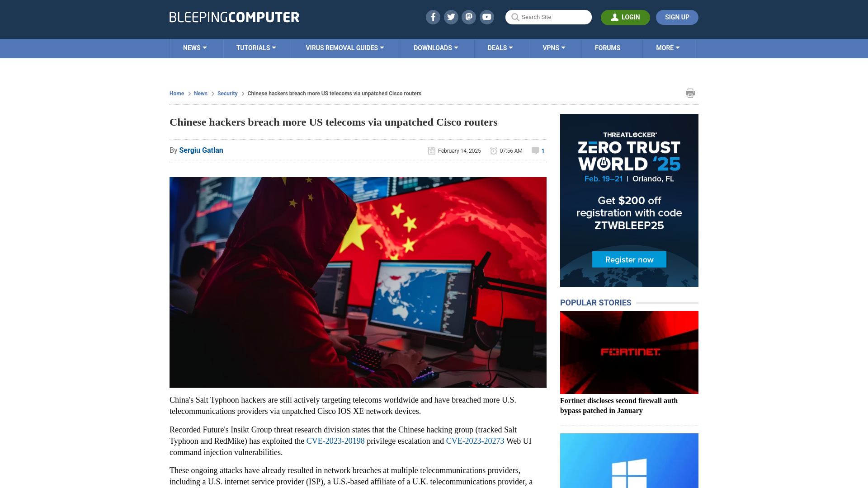This screenshot has width=868, height=488.
Task: Click the FORUMS menu tab
Action: [x=608, y=47]
